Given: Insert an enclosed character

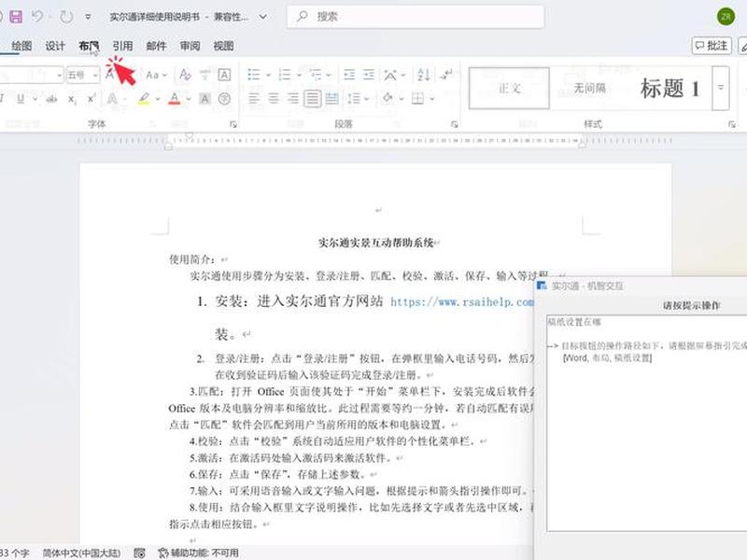Looking at the screenshot, I should (x=224, y=99).
